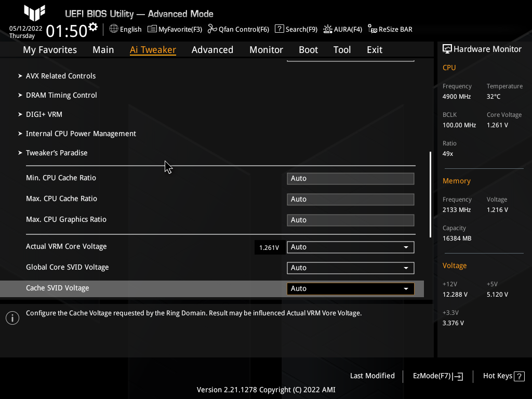Viewport: 532px width, 399px height.
Task: Click the Last Modified button
Action: 372,376
